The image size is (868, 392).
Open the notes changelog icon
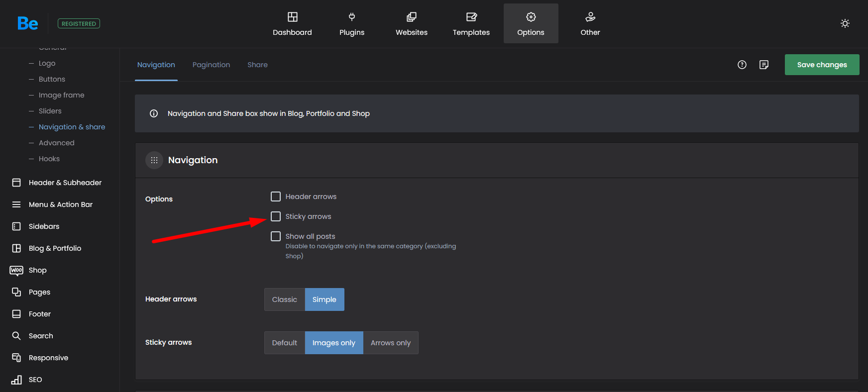764,65
